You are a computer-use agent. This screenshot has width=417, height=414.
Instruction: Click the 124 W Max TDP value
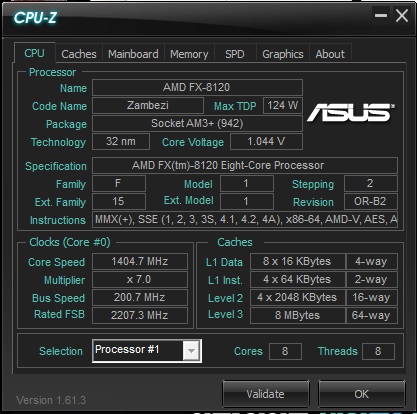point(283,105)
